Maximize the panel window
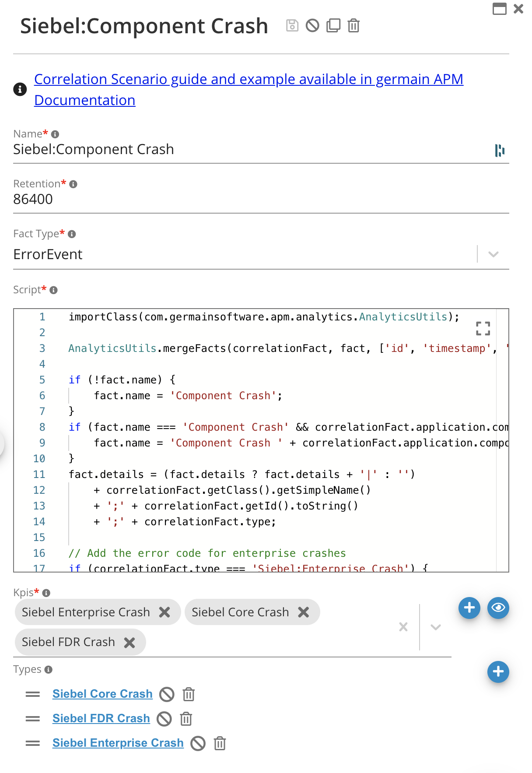532x773 pixels. 499,9
